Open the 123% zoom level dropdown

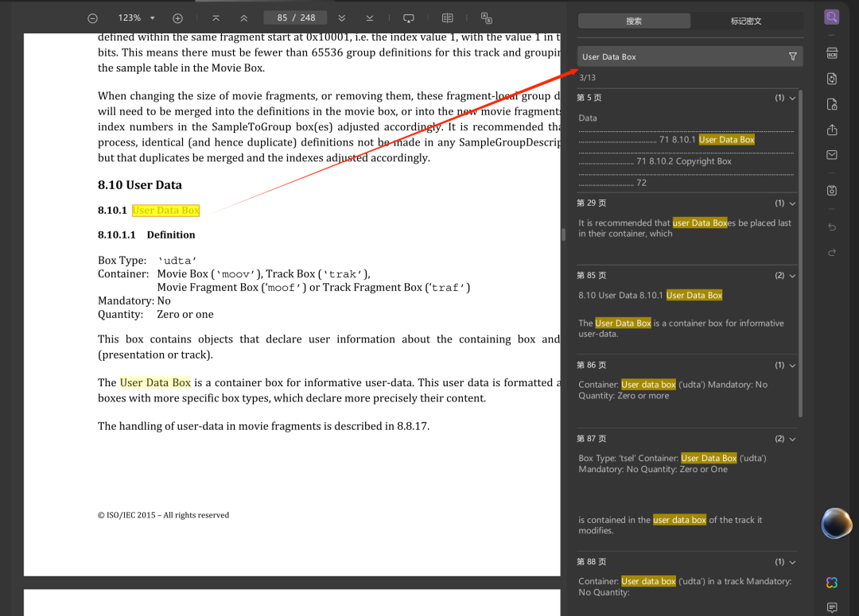(x=153, y=18)
